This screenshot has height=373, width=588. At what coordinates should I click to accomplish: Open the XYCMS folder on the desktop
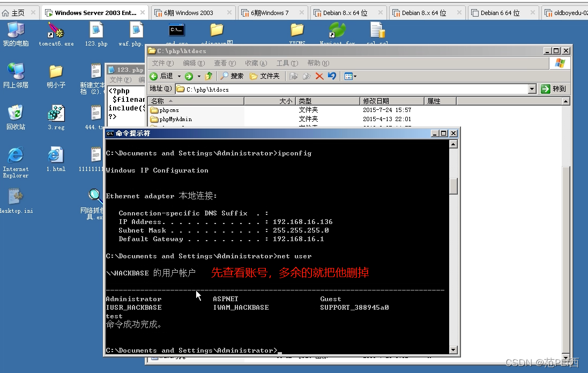pyautogui.click(x=297, y=33)
